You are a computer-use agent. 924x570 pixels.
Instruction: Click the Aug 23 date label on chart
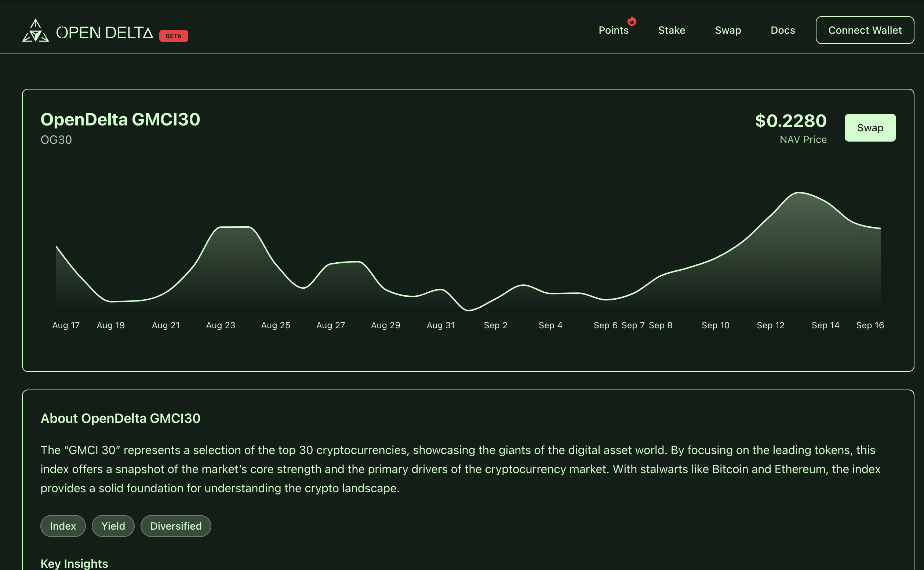(221, 325)
